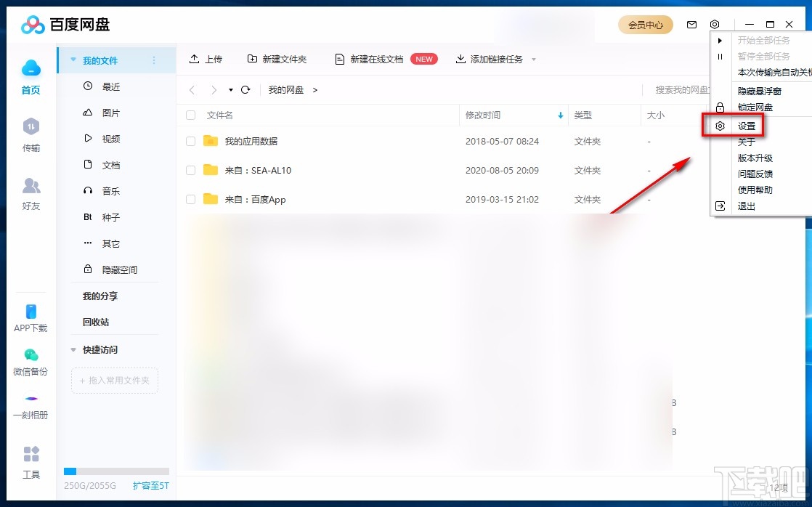This screenshot has width=812, height=507.
Task: Open the 好友 friends panel
Action: [31, 193]
